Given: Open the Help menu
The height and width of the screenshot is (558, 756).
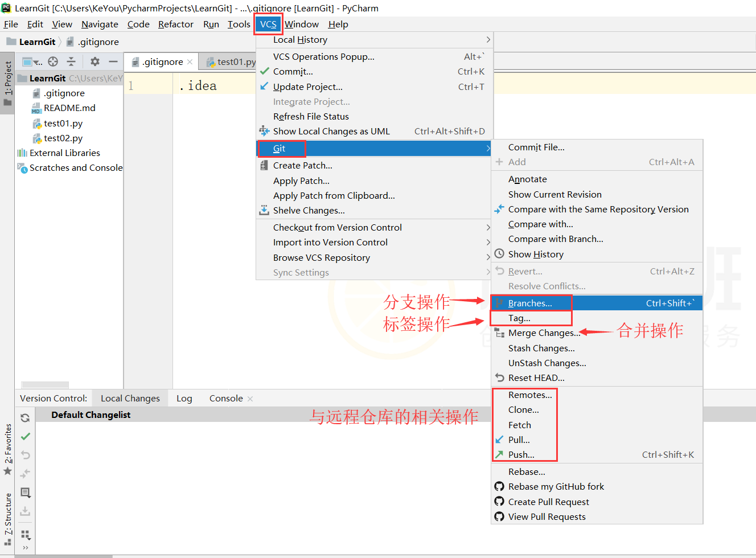Looking at the screenshot, I should click(x=338, y=24).
